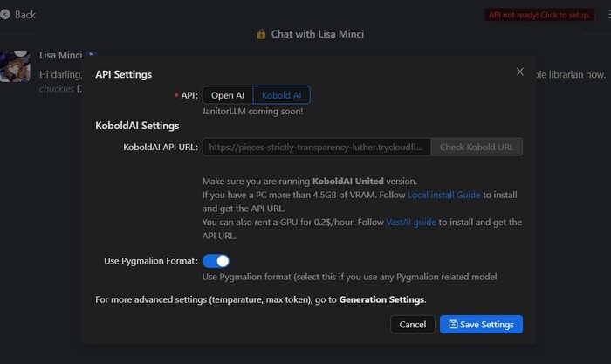
Task: Click the 'Use Pygmalion Format:' label
Action: point(151,261)
